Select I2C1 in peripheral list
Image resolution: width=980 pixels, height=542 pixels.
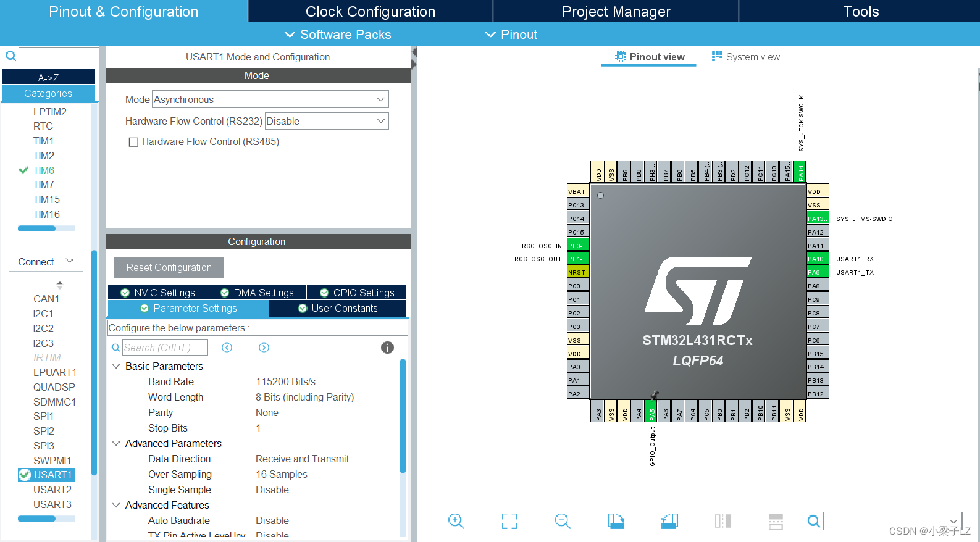[x=43, y=314]
